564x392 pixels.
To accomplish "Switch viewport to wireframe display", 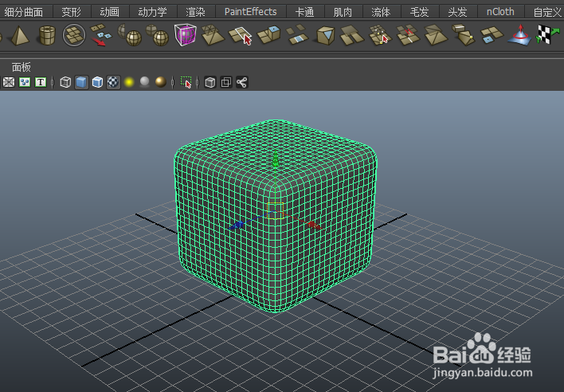I will tap(65, 82).
